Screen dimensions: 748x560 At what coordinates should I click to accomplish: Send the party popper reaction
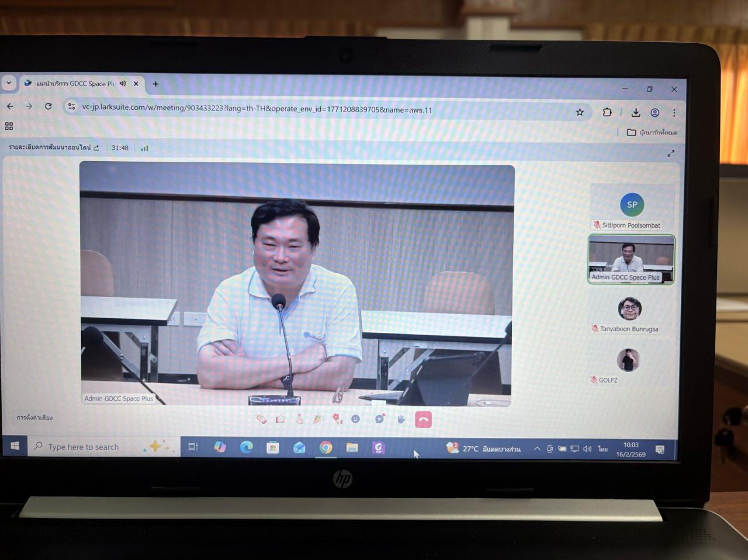tap(318, 419)
